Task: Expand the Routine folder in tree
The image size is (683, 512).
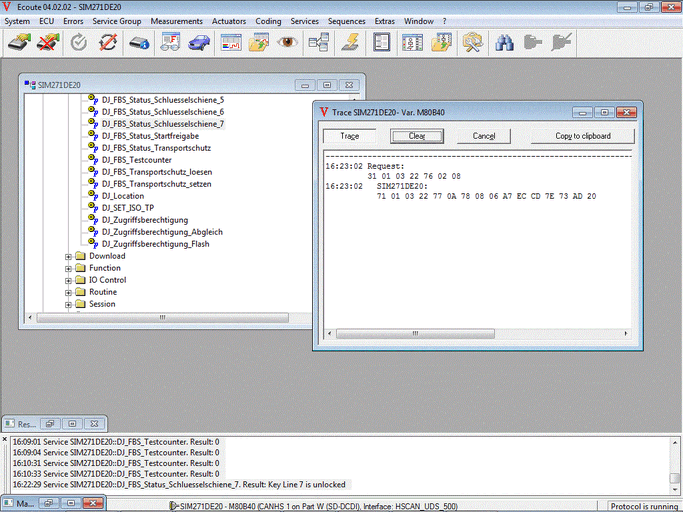Action: click(69, 292)
